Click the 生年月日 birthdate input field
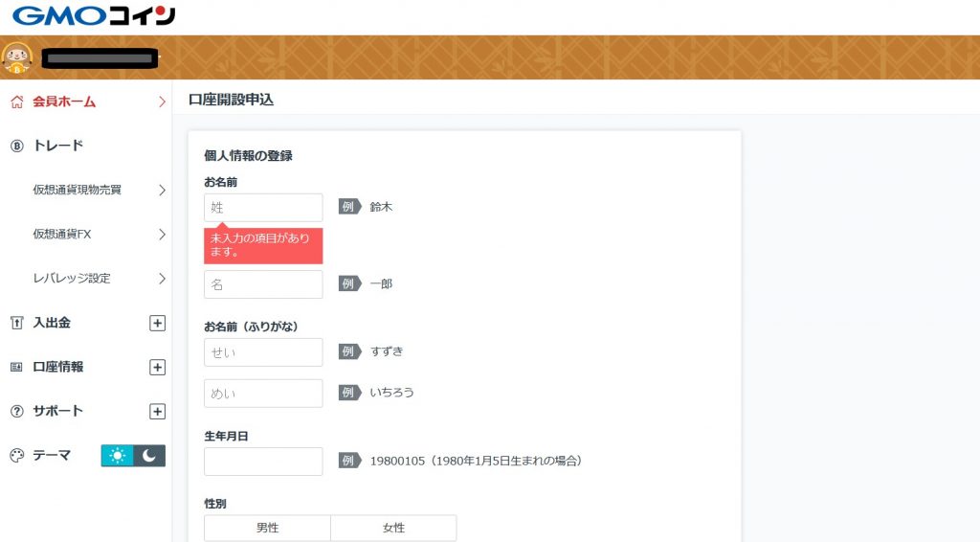This screenshot has height=542, width=980. [263, 462]
